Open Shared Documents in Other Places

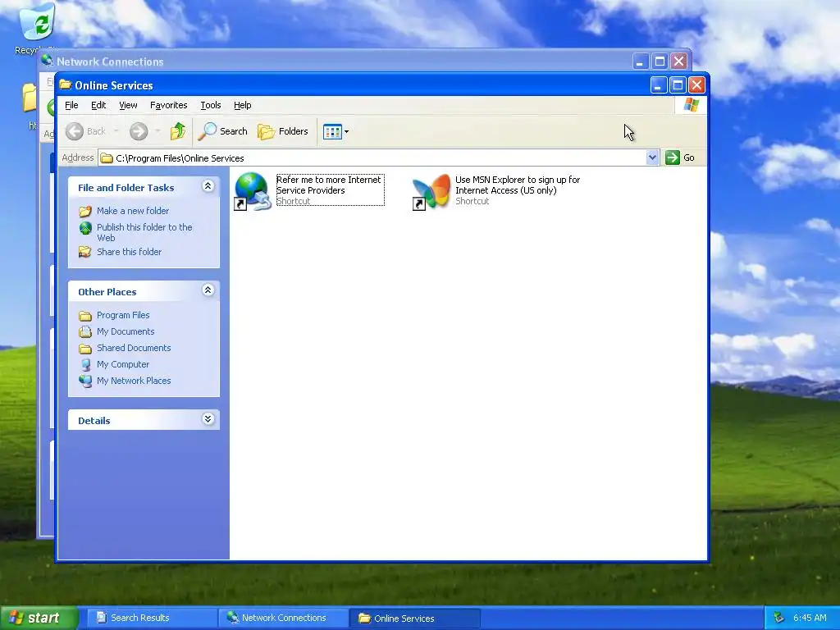tap(134, 348)
